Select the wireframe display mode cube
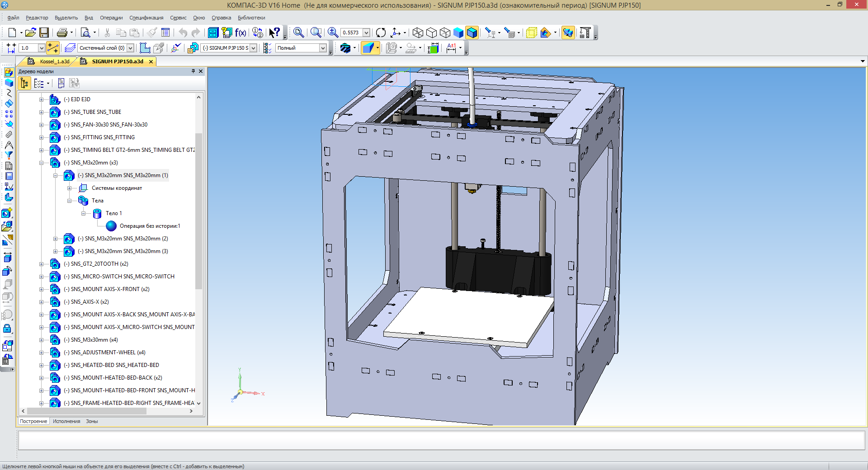Screen dimensions: 868x470 tap(418, 33)
